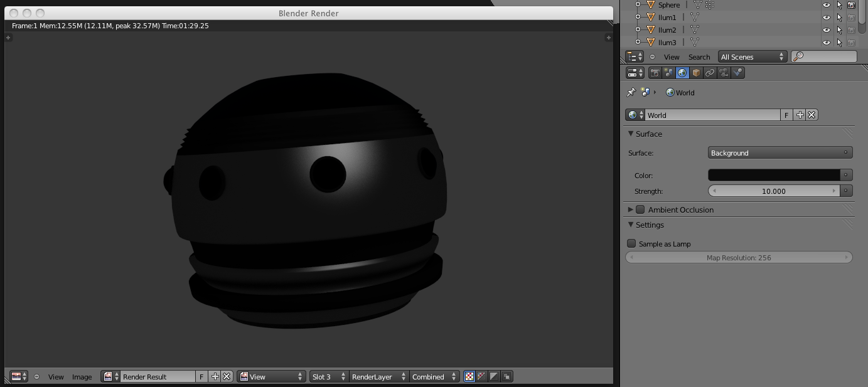
Task: Click the add new World plus button
Action: (x=800, y=115)
